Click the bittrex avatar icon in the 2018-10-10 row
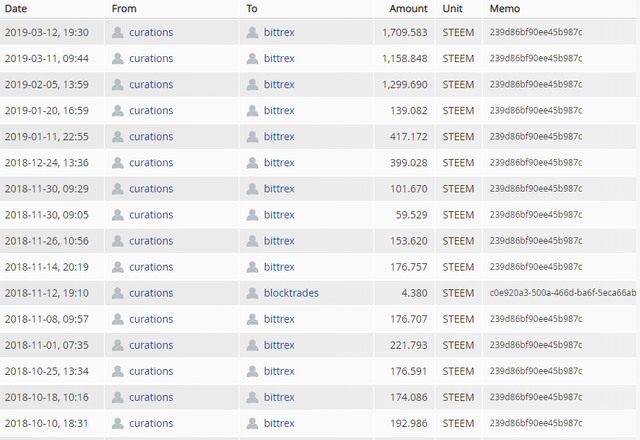The width and height of the screenshot is (640, 440). 252,424
